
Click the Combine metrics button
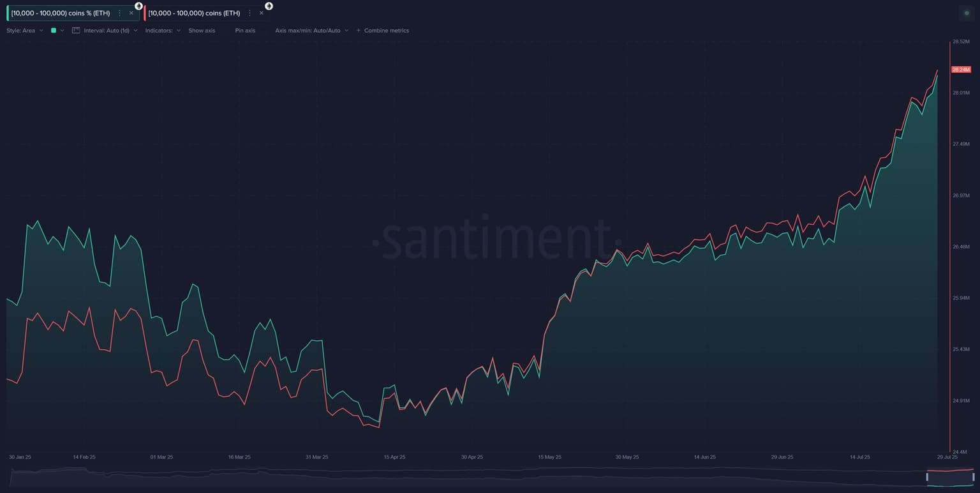386,31
